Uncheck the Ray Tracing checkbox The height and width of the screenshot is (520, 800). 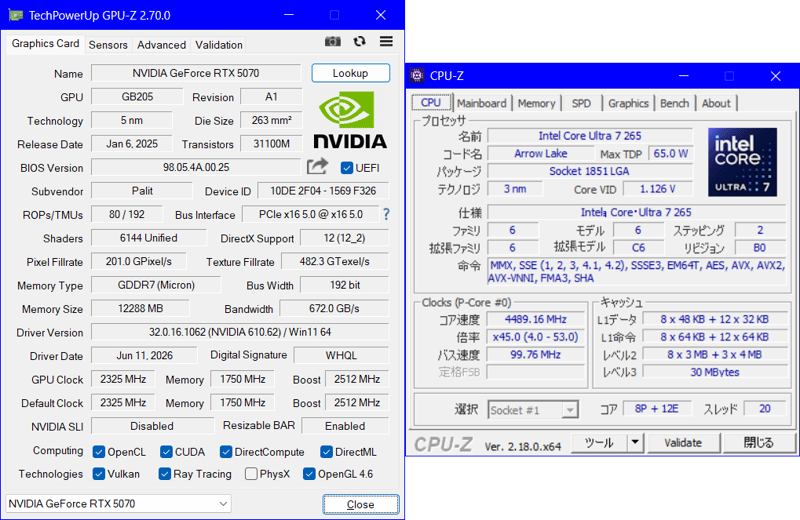point(164,474)
